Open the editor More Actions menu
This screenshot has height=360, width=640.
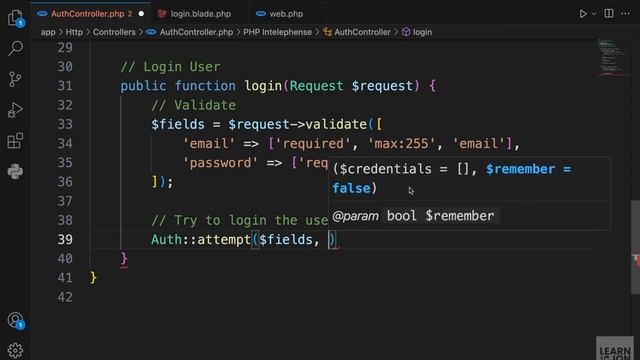625,13
